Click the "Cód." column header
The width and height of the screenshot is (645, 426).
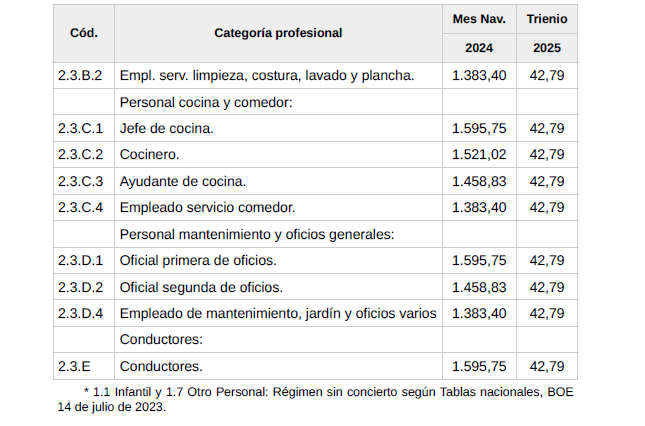[84, 33]
